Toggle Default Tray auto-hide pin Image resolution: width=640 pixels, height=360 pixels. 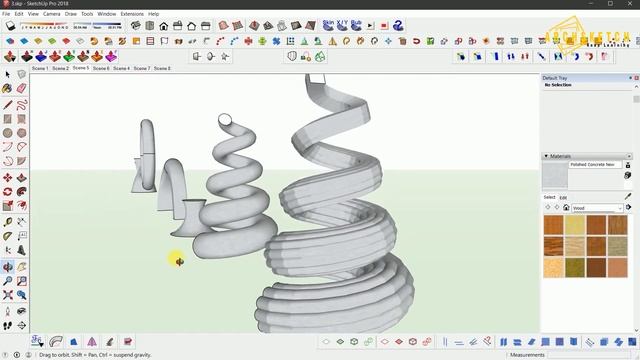pyautogui.click(x=631, y=78)
